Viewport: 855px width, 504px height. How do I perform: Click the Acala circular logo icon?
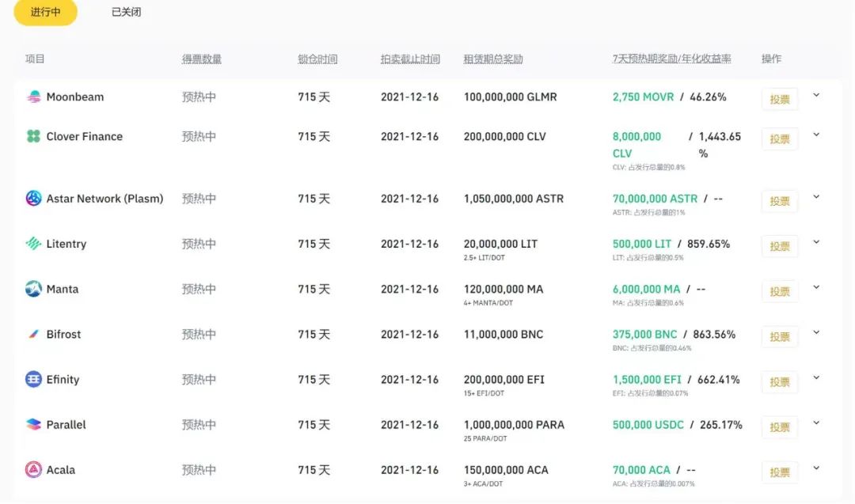click(x=34, y=470)
